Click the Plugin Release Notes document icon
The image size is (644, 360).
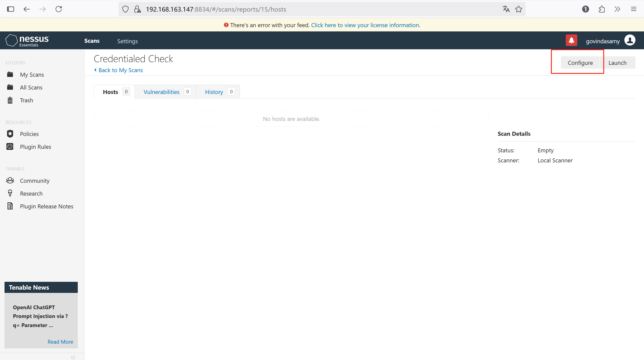point(10,206)
